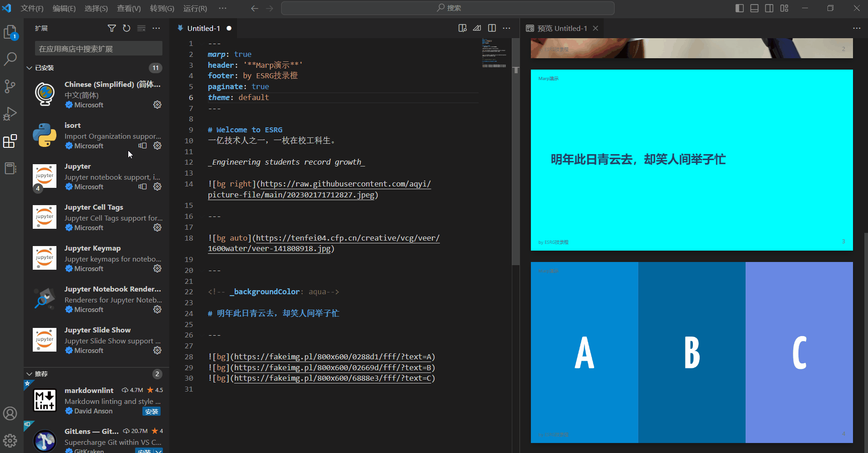Image resolution: width=868 pixels, height=453 pixels.
Task: Toggle the primary sidebar visibility
Action: (x=739, y=8)
